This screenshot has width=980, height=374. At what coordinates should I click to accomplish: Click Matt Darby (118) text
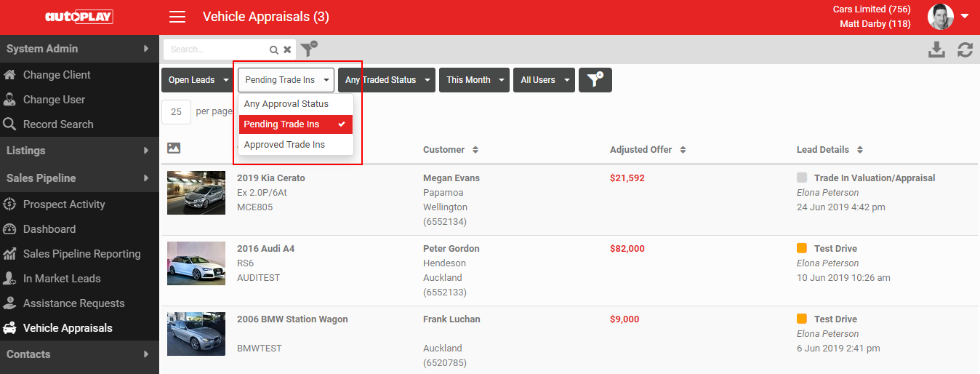point(875,24)
